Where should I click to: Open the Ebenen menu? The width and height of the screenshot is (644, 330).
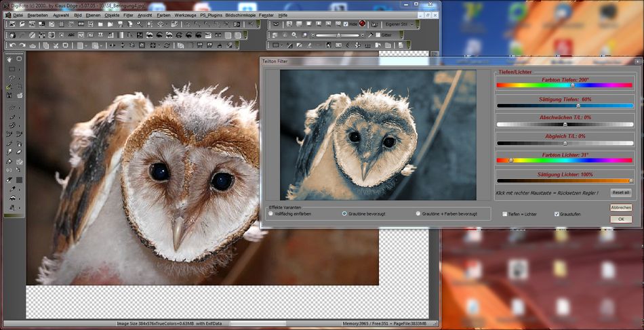click(x=93, y=14)
